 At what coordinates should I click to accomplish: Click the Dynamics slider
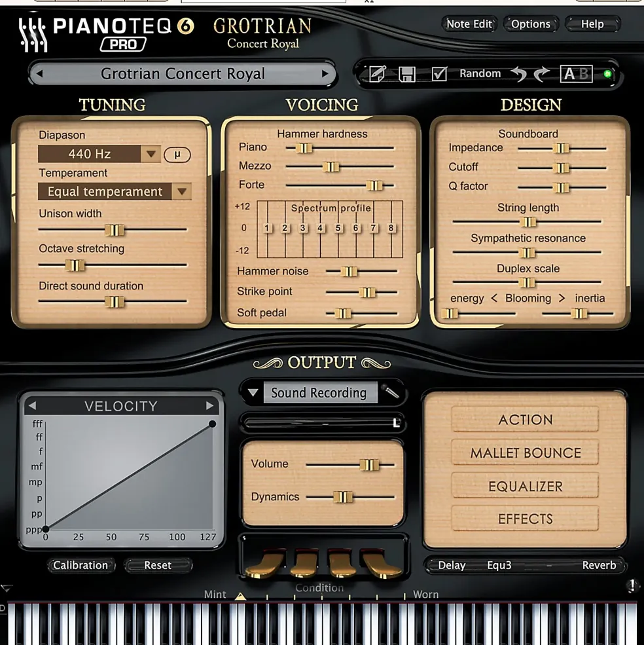tap(350, 497)
